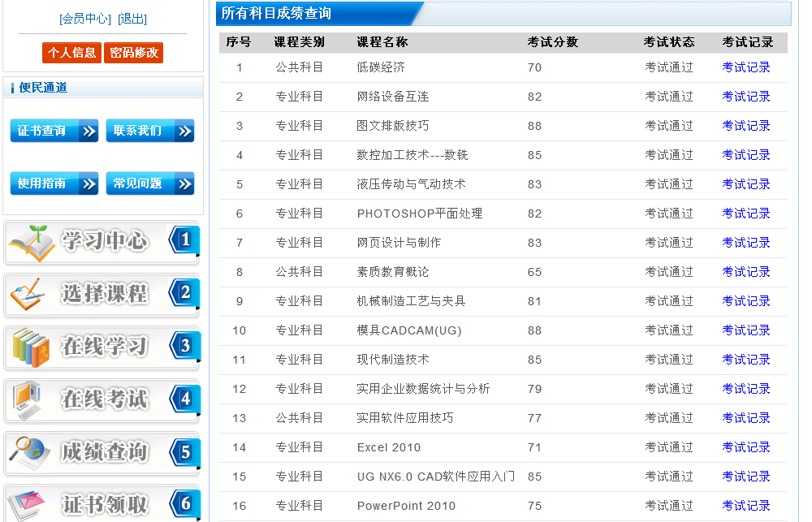
Task: Click the 密码修改 orange button
Action: point(134,53)
